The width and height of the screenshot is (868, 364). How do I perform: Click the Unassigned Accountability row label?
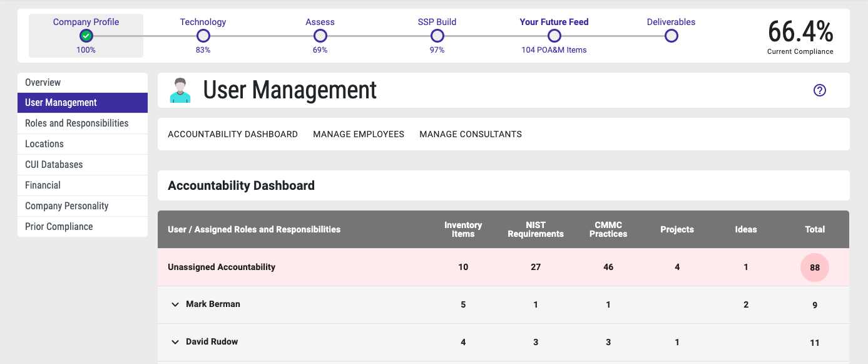click(x=222, y=267)
